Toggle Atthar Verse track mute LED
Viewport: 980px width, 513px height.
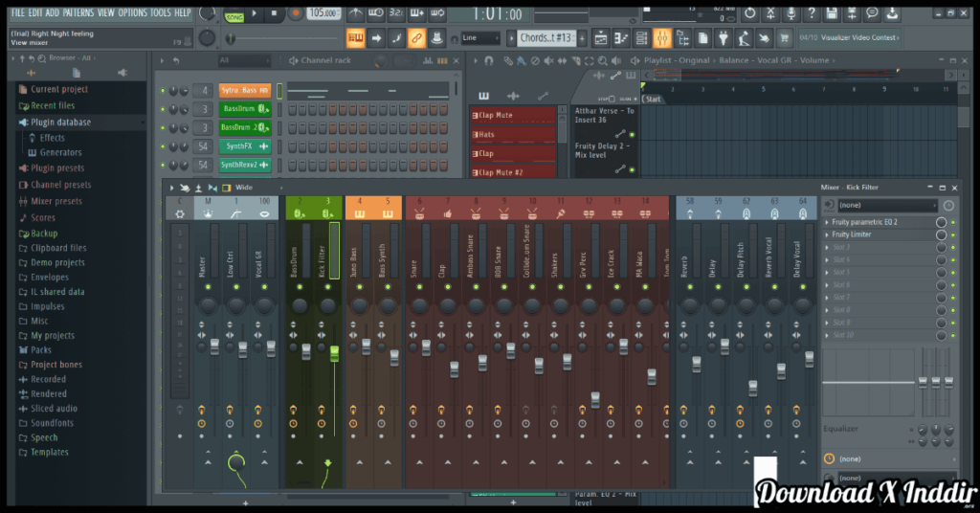point(632,134)
